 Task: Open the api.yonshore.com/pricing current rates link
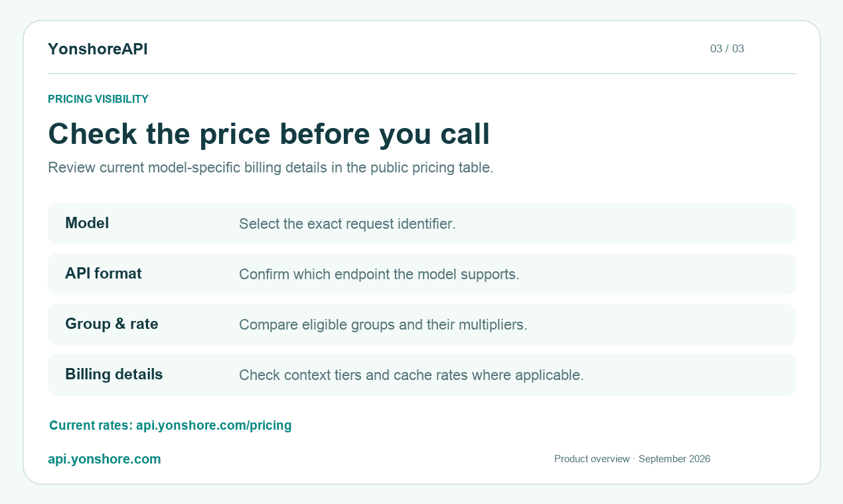[x=214, y=425]
